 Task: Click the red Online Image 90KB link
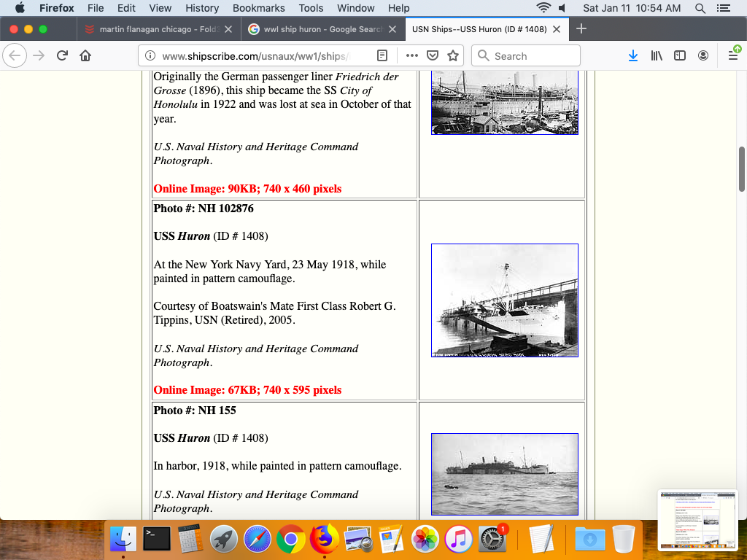247,189
